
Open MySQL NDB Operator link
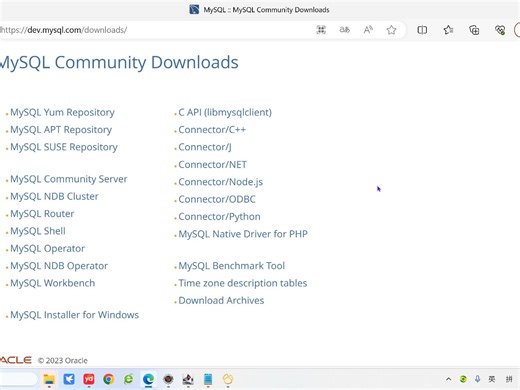pos(59,266)
